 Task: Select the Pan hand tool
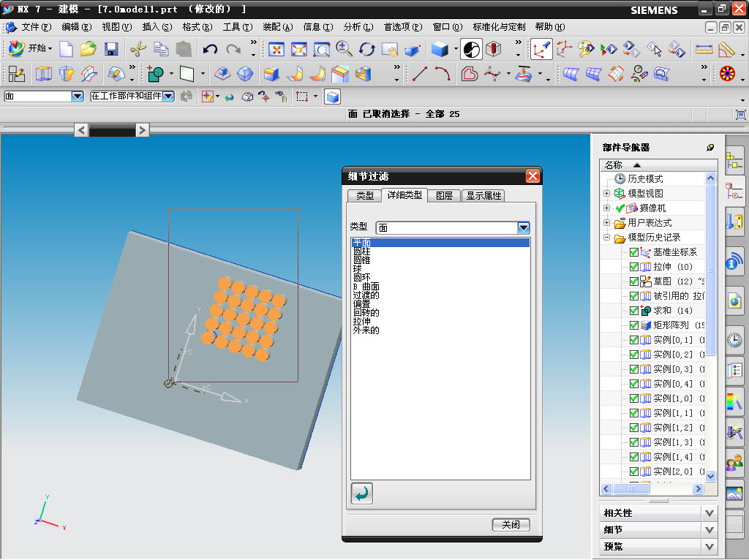click(390, 49)
